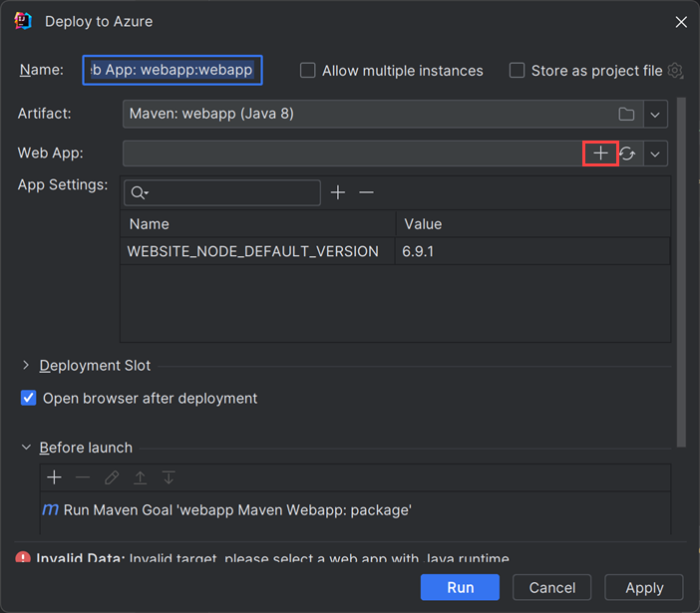Click the plus icon to create a Web App
This screenshot has width=700, height=613.
pos(600,153)
